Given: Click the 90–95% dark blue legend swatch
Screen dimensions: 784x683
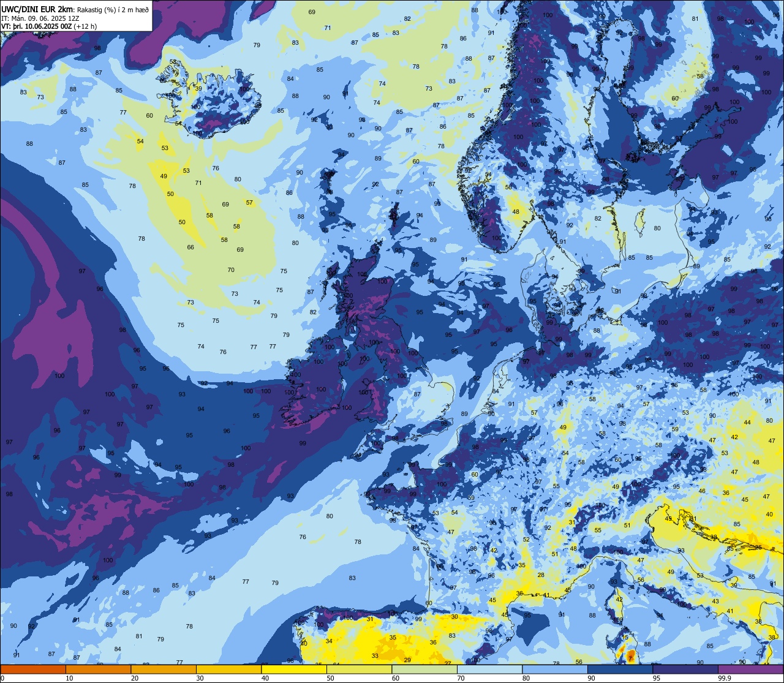Looking at the screenshot, I should [620, 669].
